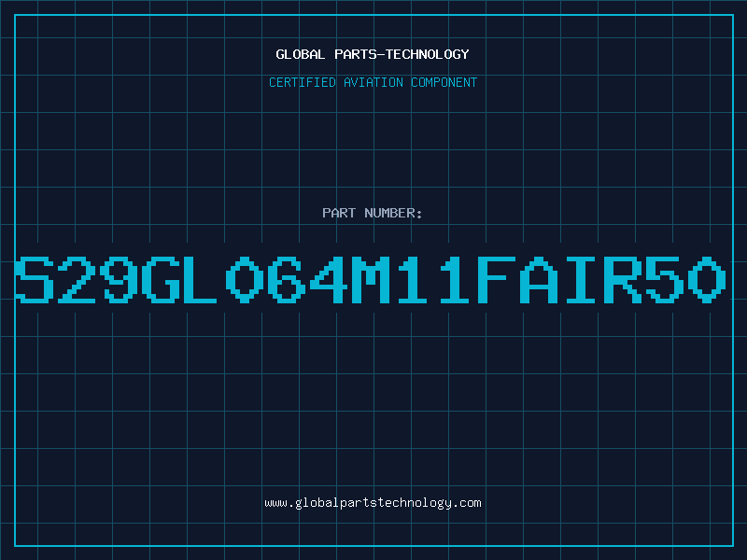This screenshot has height=560, width=747.
Task: Click the word COMPONENT in the subtitle
Action: pos(444,82)
